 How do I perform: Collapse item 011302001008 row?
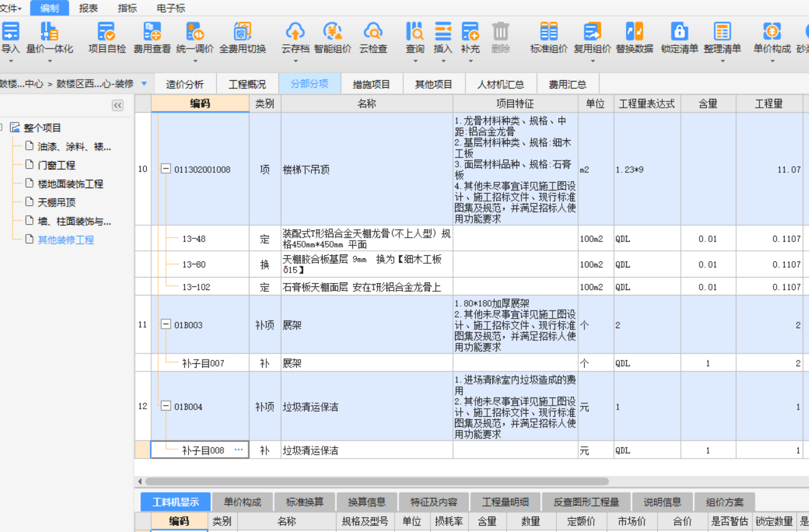(166, 169)
